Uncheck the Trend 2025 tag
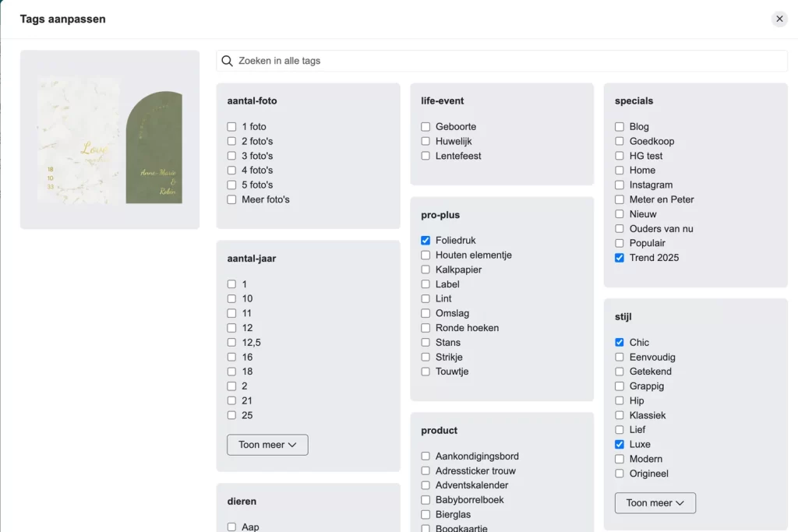Viewport: 798px width, 532px height. [x=618, y=257]
